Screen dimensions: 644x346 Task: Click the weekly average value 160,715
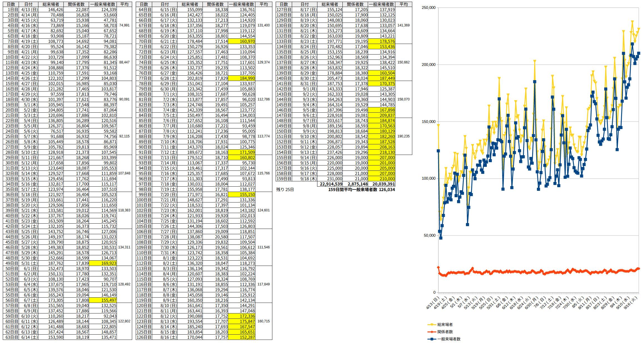click(264, 321)
